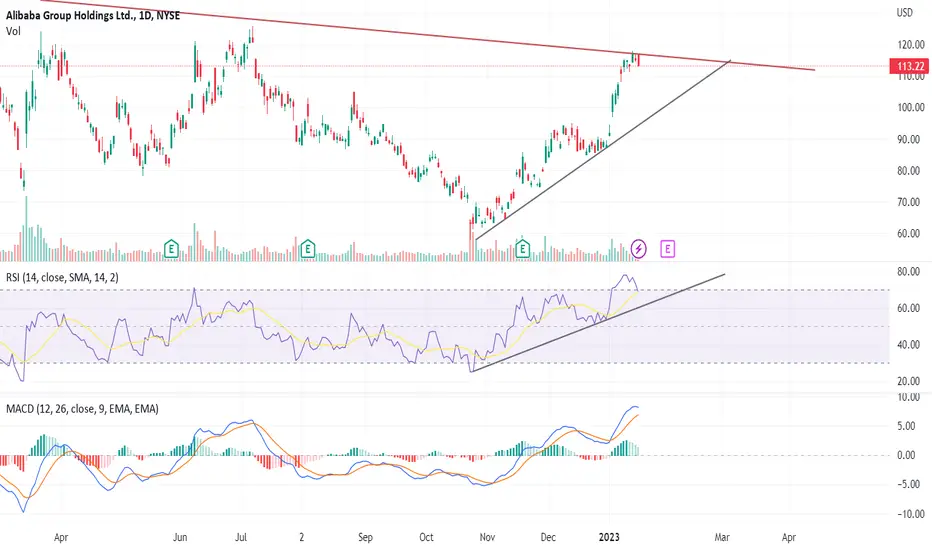Select the gray ascending trendline on price chart
Viewport: 932px width, 550px height.
click(x=603, y=150)
